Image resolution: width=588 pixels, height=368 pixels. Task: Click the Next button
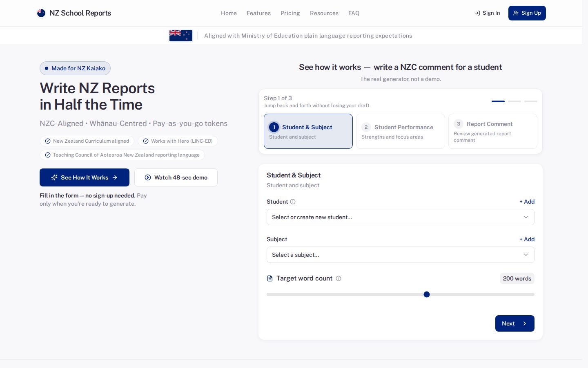pos(515,323)
